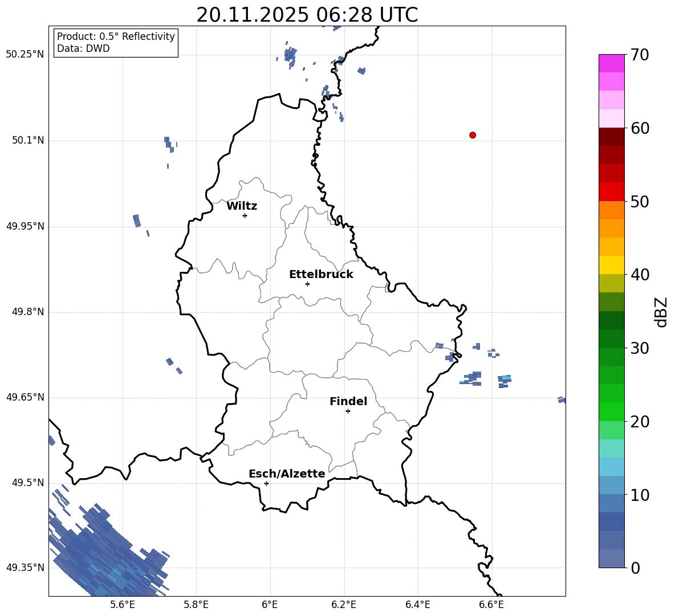Image resolution: width=675 pixels, height=616 pixels.
Task: Click the 40 colorbar tick label
Action: [x=640, y=275]
